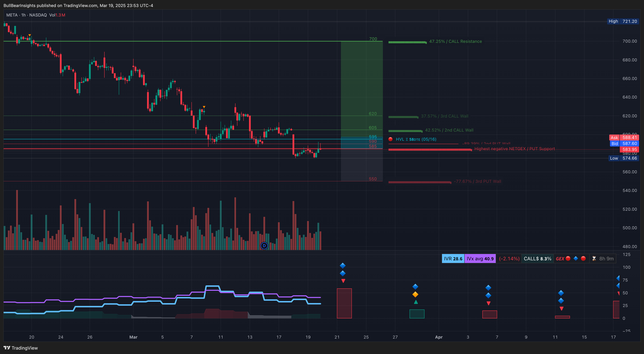The width and height of the screenshot is (644, 354).
Task: Click the green 620 strike level label
Action: [x=373, y=113]
